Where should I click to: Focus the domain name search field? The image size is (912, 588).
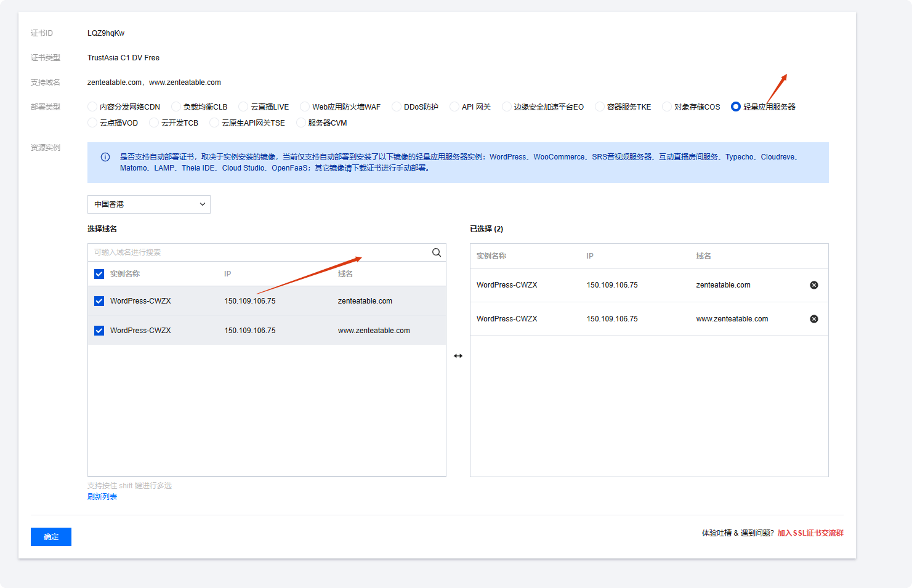(x=260, y=252)
